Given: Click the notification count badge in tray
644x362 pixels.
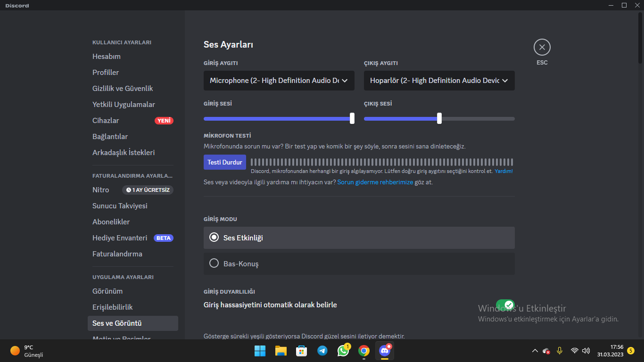Looking at the screenshot, I should tap(631, 351).
